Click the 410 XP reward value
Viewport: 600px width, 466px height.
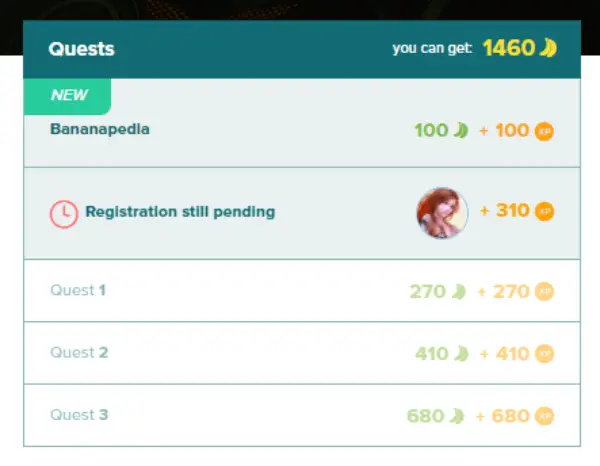pyautogui.click(x=512, y=354)
